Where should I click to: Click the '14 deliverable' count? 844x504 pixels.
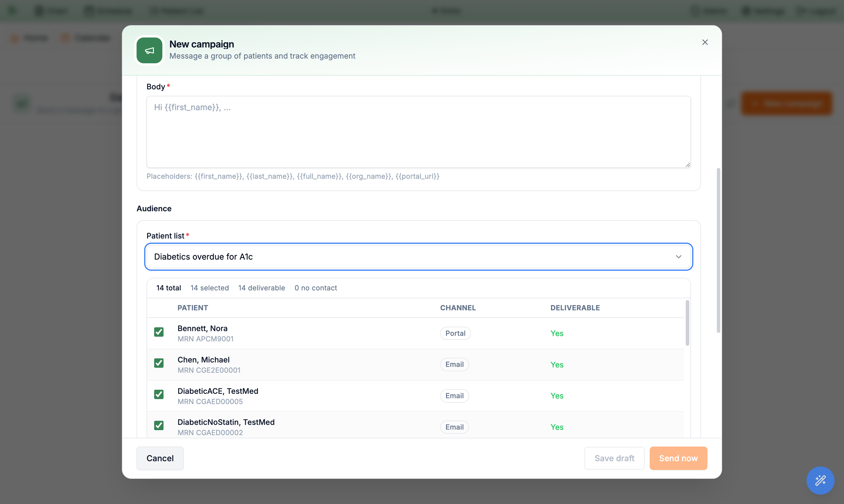click(x=261, y=288)
